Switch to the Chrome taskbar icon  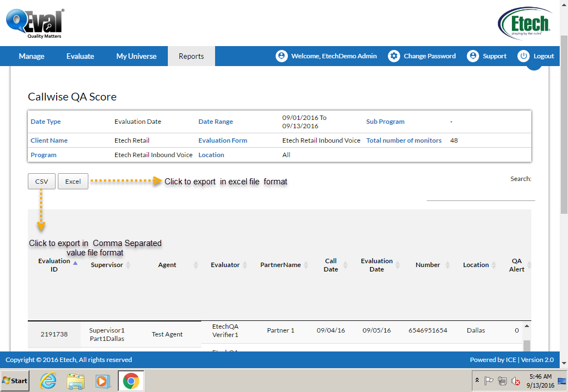coord(131,381)
